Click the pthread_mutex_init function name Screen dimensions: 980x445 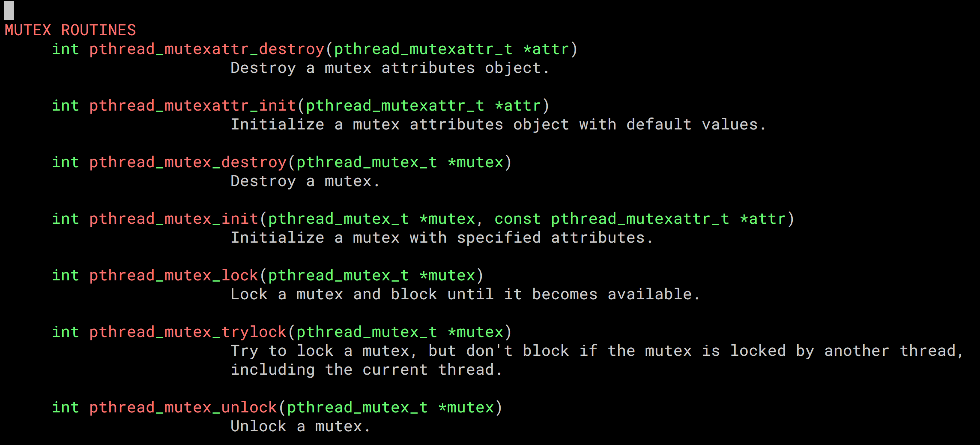[174, 219]
